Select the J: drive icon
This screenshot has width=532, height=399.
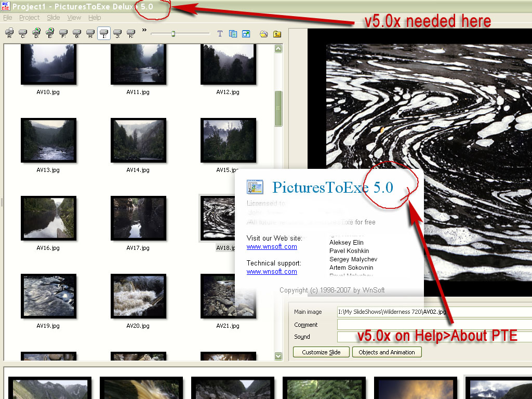[117, 33]
